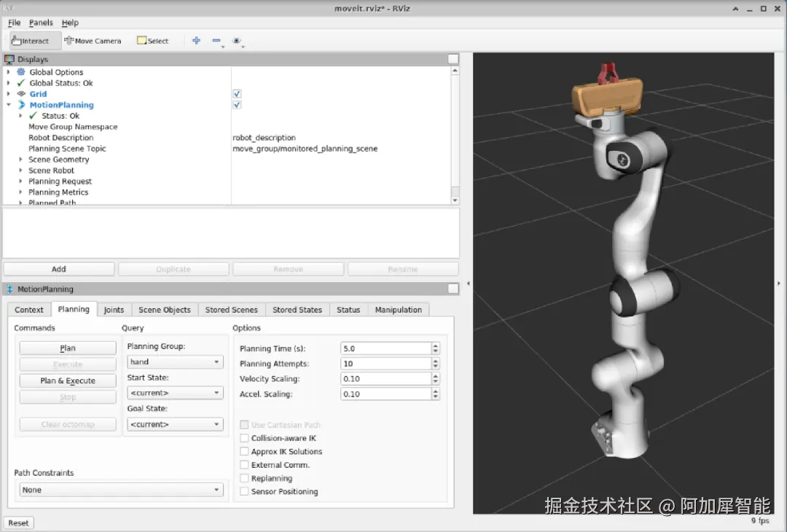Click the Planning tab
Viewport: 787px width, 532px height.
(x=74, y=309)
